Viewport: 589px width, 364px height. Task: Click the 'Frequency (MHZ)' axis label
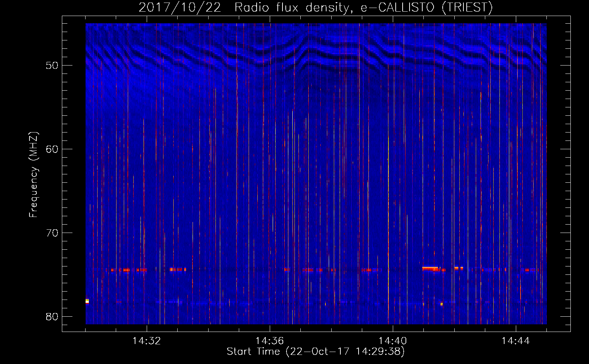[33, 175]
